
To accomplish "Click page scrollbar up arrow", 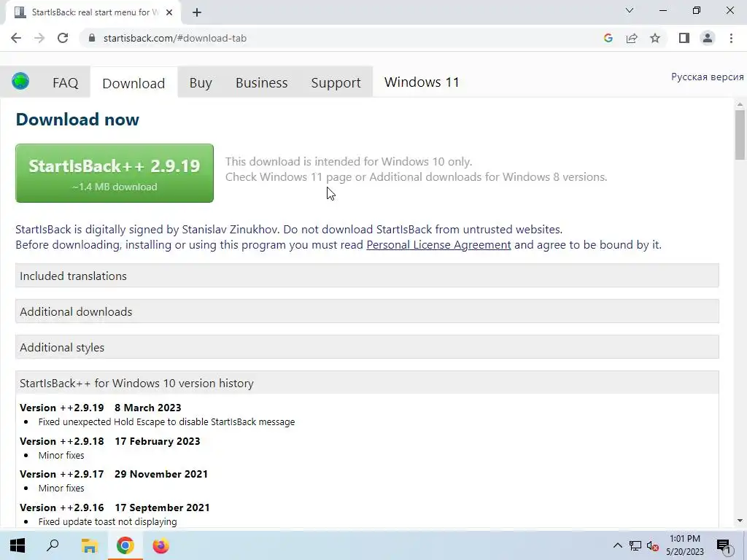I will point(740,104).
